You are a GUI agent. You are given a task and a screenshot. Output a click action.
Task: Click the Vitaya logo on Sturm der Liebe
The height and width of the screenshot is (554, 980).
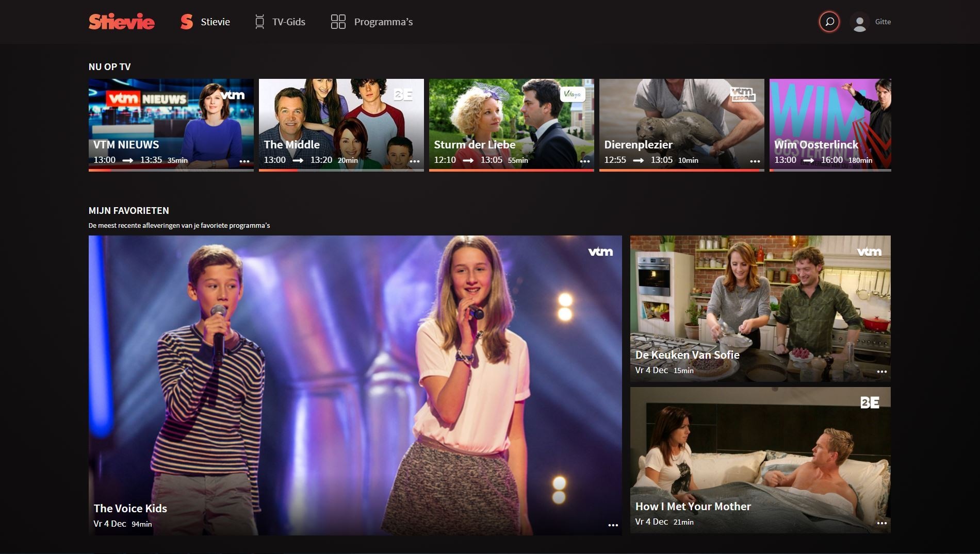click(573, 94)
